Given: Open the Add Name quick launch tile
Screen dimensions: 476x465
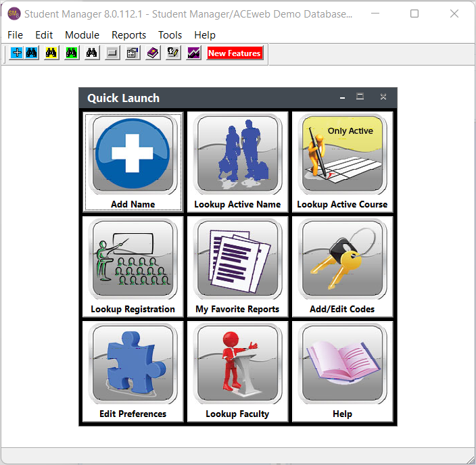Looking at the screenshot, I should click(133, 162).
